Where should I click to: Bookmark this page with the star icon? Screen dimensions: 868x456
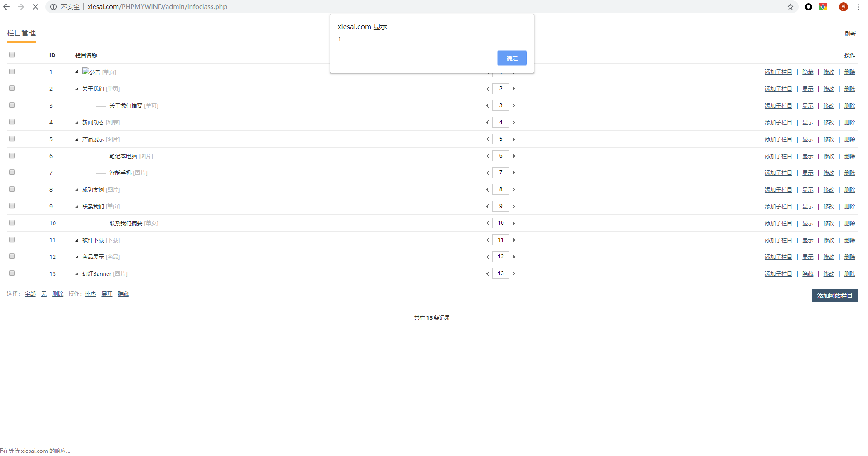[x=790, y=7]
